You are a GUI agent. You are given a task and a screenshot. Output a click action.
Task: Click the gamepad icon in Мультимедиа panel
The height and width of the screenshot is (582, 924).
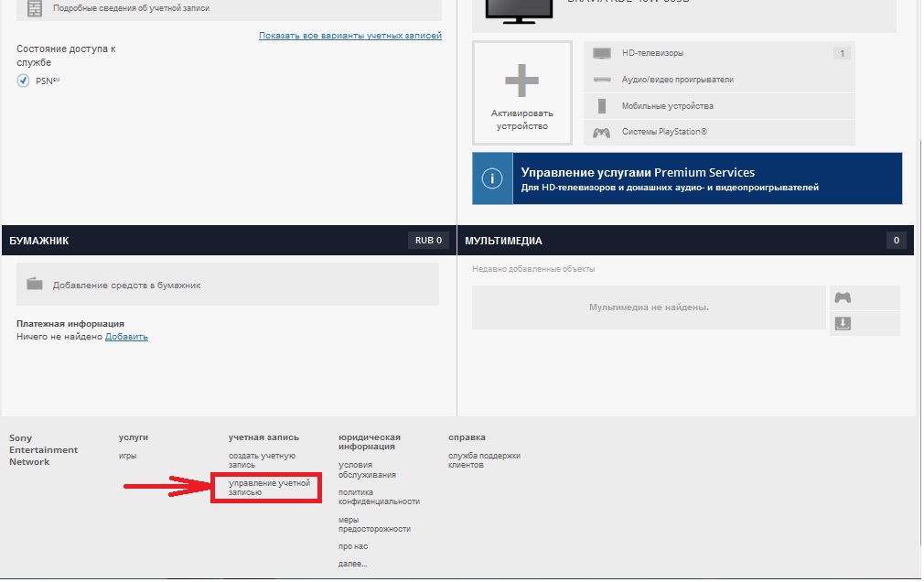click(843, 298)
